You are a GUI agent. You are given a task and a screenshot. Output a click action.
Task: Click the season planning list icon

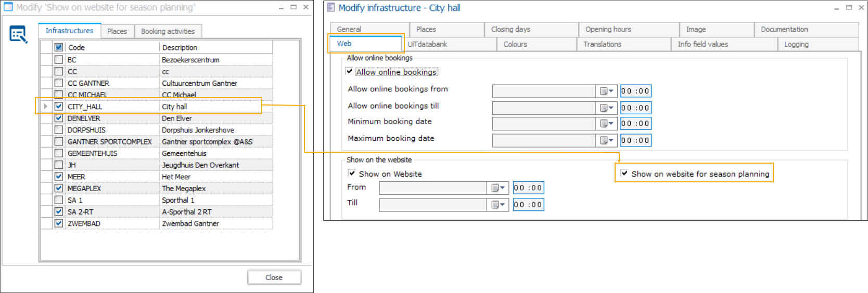pyautogui.click(x=18, y=35)
